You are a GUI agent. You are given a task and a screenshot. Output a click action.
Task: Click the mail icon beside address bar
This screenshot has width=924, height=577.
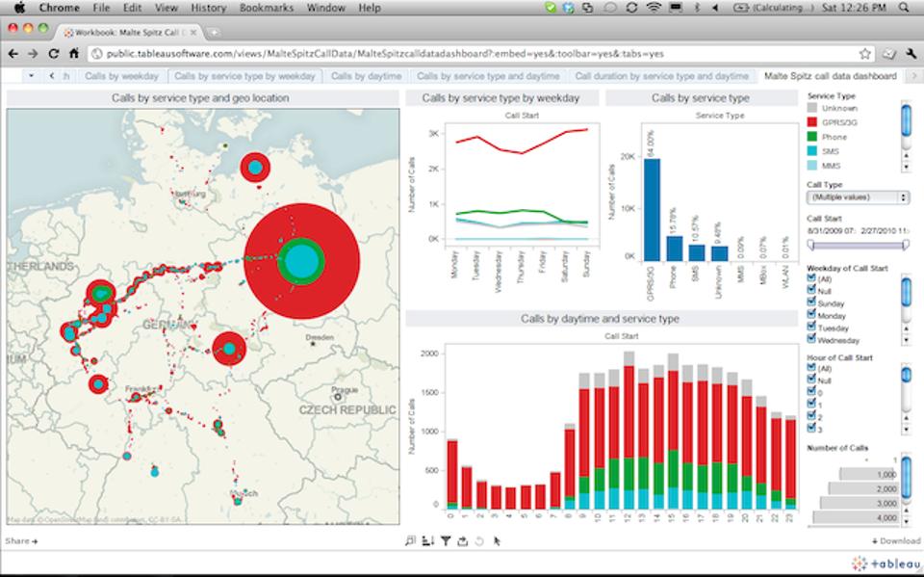click(889, 54)
